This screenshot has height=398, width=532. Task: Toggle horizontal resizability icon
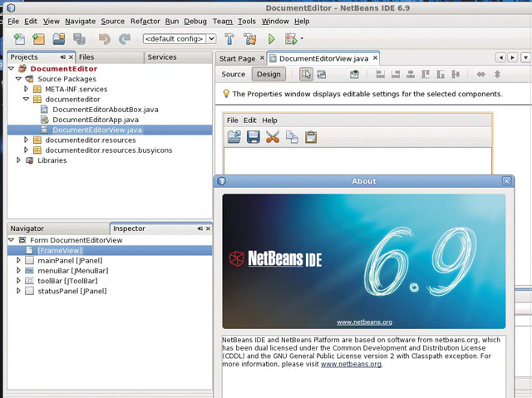tap(480, 74)
